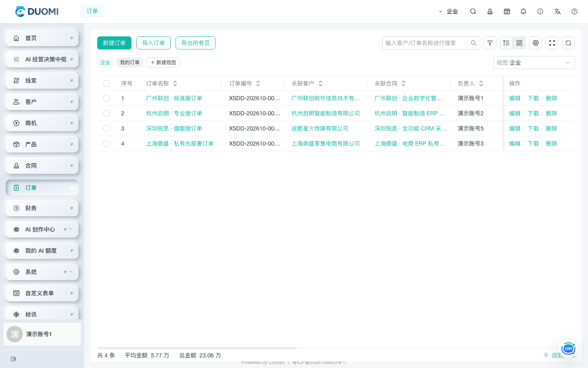Open the filter icon beside search box

click(490, 43)
